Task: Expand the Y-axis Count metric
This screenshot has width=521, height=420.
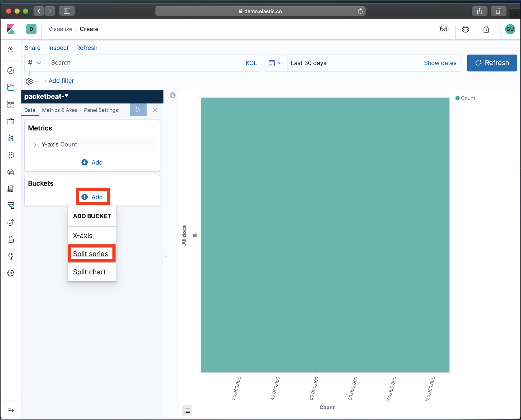Action: point(35,145)
